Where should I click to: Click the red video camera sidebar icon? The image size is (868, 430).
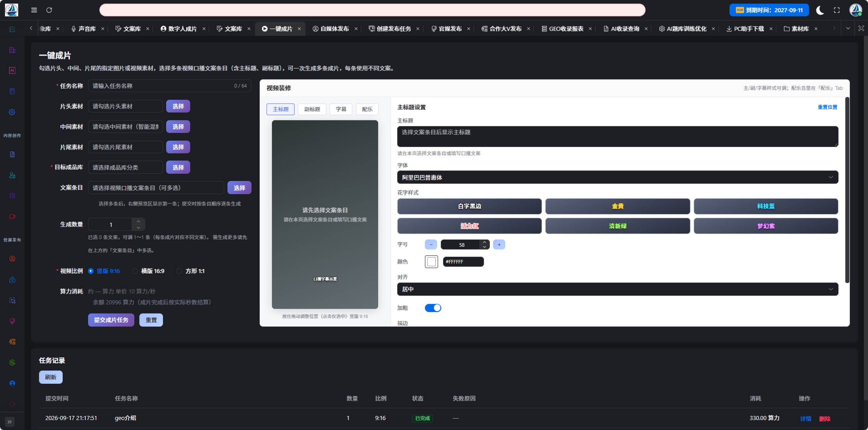(x=12, y=216)
